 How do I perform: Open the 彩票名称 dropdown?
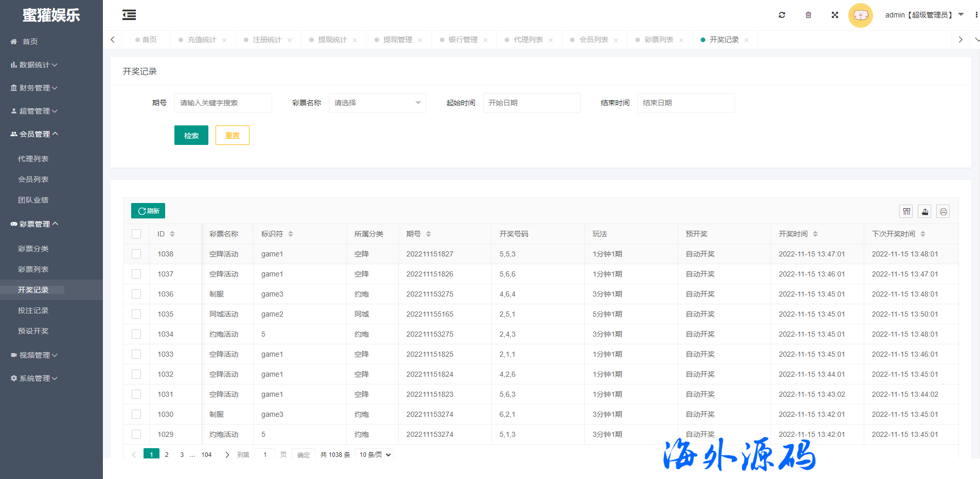coord(377,103)
